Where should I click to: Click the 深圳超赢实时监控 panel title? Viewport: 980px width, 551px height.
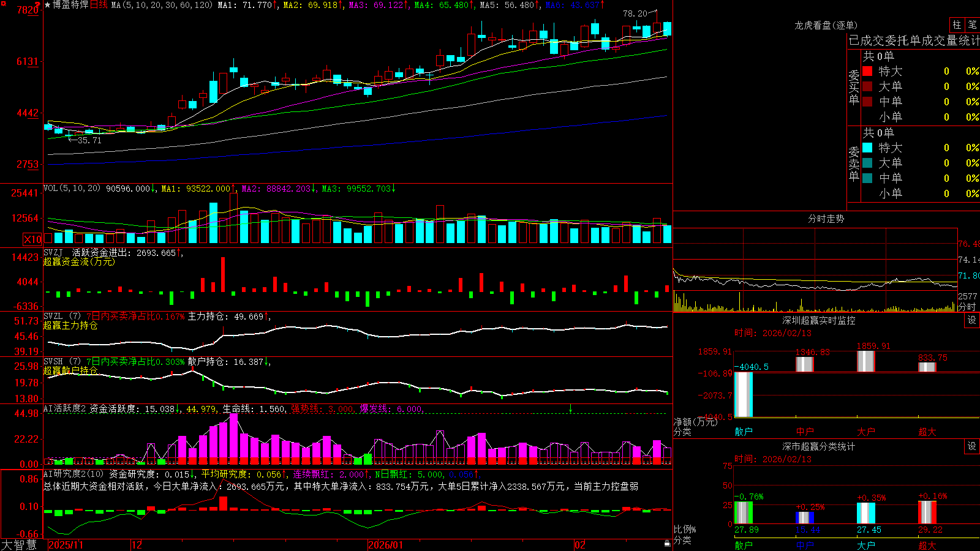(x=819, y=320)
